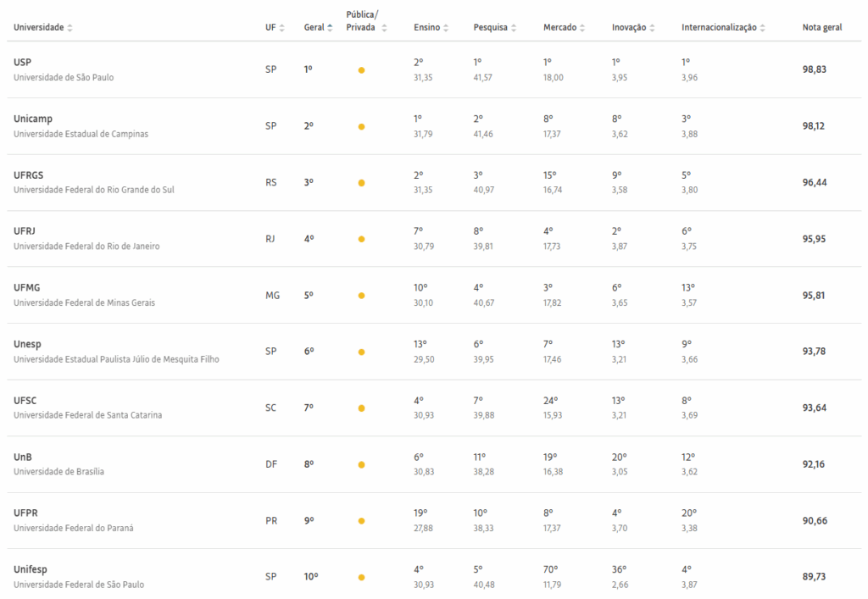Open the USP university entry
The width and height of the screenshot is (868, 599).
pyautogui.click(x=22, y=62)
